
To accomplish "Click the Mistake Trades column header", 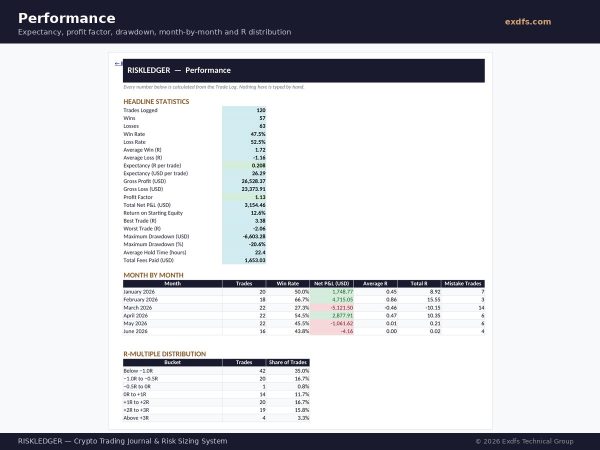I will 463,284.
